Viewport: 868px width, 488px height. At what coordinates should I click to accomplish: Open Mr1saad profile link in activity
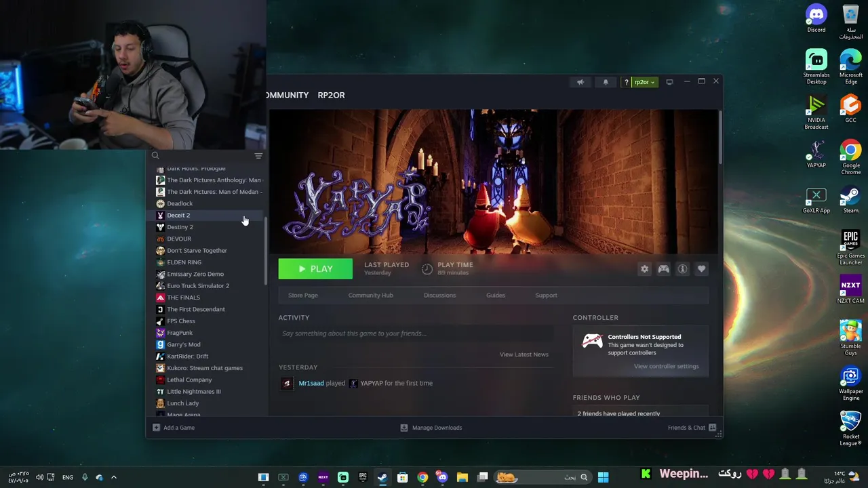311,383
